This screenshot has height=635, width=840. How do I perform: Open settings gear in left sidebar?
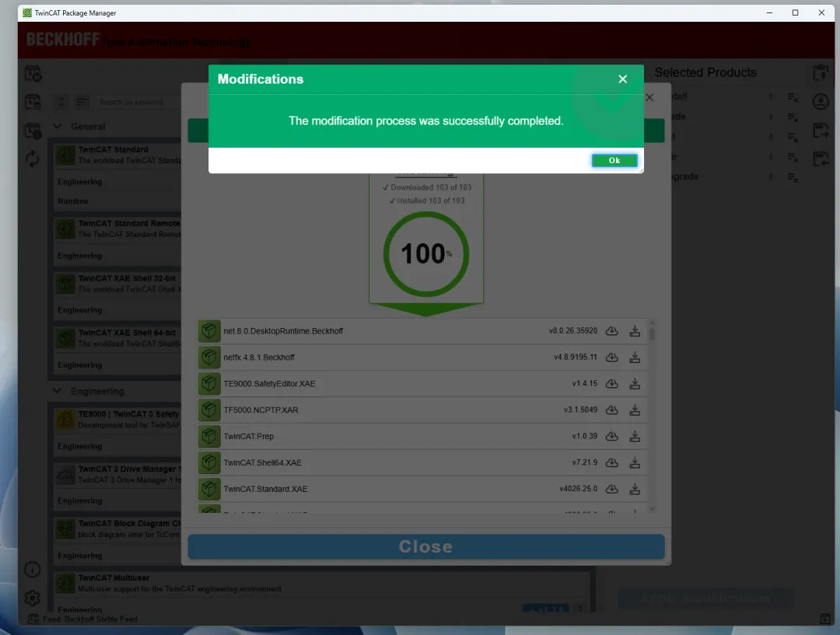(32, 598)
